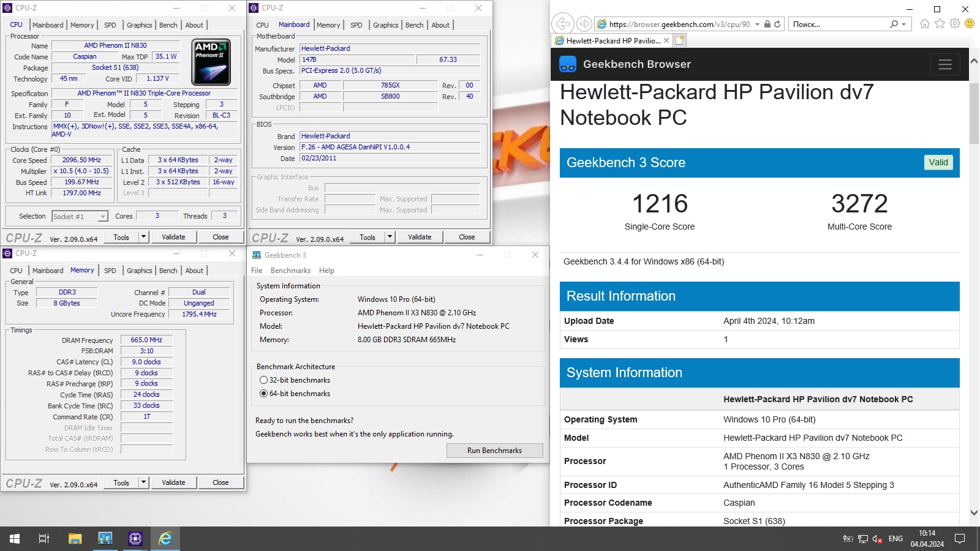
Task: Open Windows Start menu
Action: click(15, 539)
